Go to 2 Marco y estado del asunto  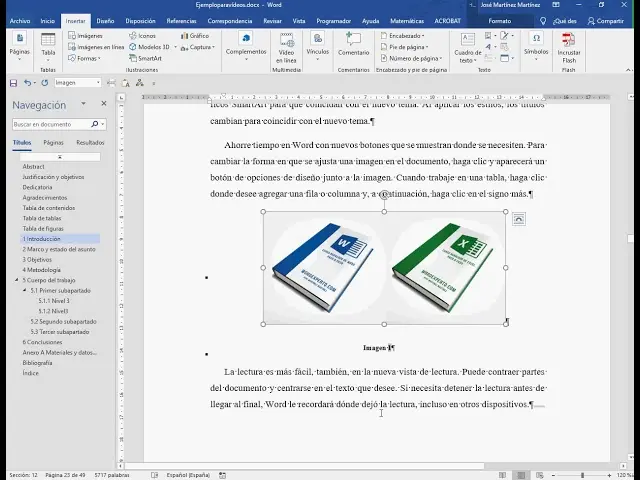[x=59, y=249]
